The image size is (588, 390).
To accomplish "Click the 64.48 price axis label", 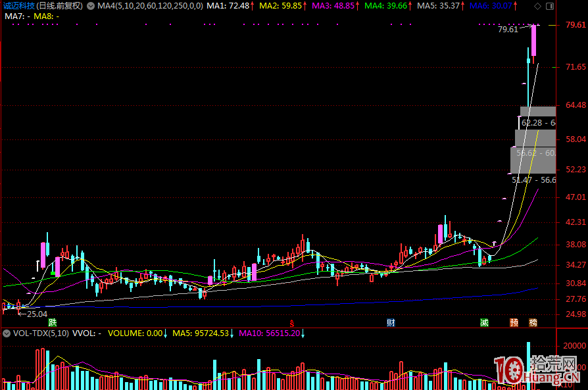I will 576,105.
